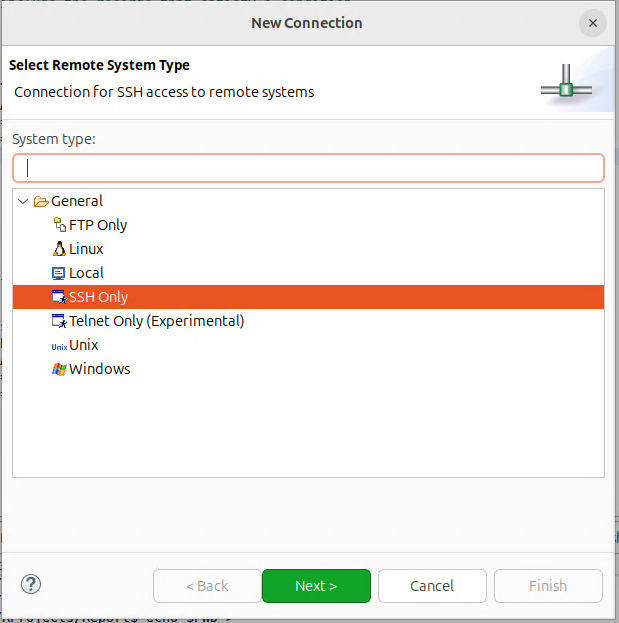The height and width of the screenshot is (623, 619).
Task: Choose Local system type
Action: (x=86, y=273)
